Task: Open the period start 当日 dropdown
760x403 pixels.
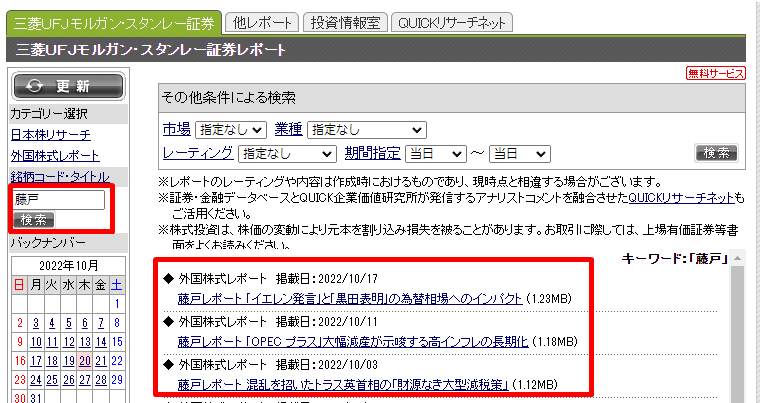Action: point(436,154)
